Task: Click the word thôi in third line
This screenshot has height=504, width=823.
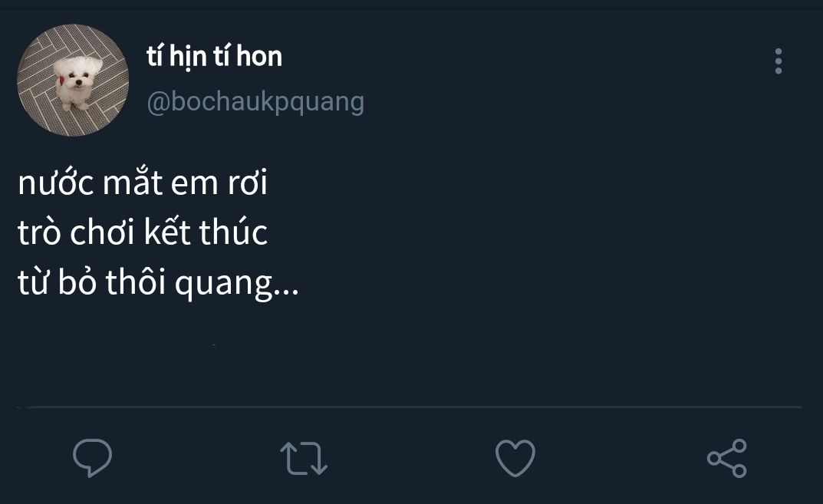Action: click(136, 282)
